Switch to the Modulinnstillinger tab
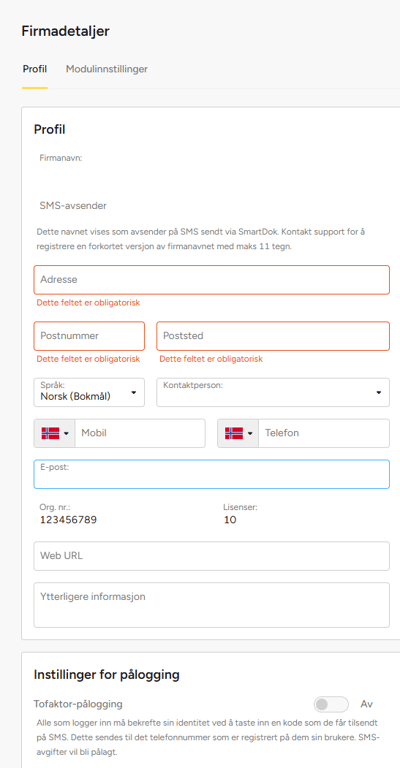 point(107,69)
